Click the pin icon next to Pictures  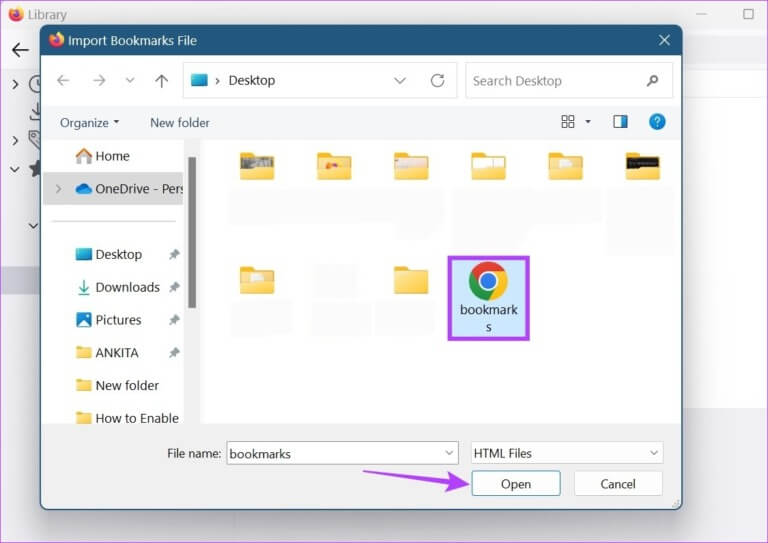(x=174, y=320)
